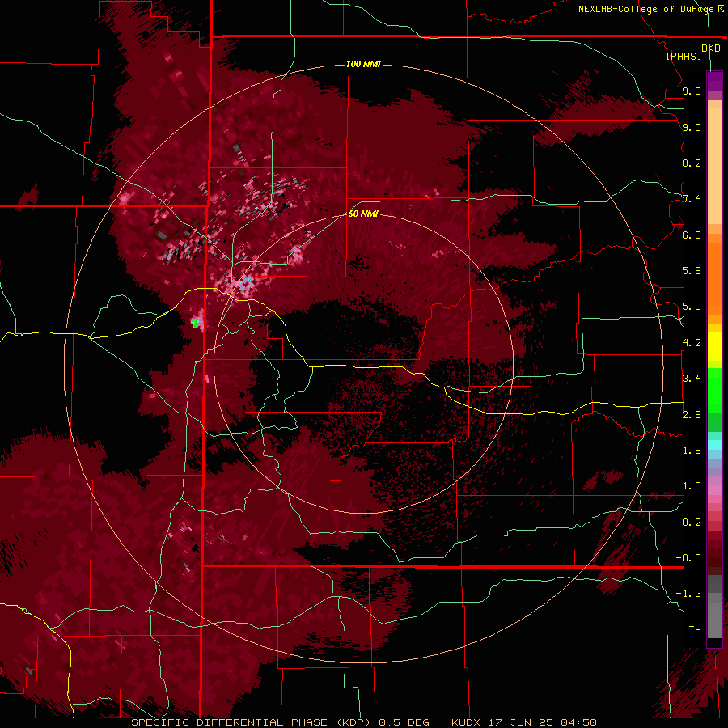Click the 0.2 scale value

pyautogui.click(x=692, y=523)
